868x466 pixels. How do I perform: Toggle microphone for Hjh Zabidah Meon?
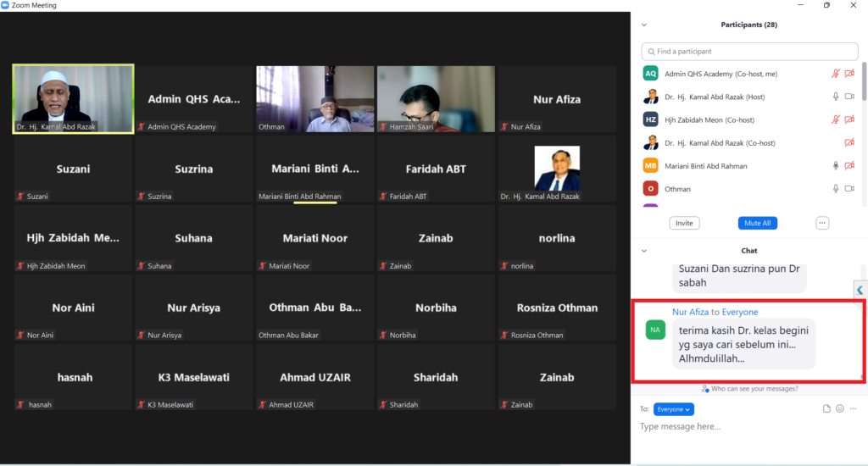point(836,119)
